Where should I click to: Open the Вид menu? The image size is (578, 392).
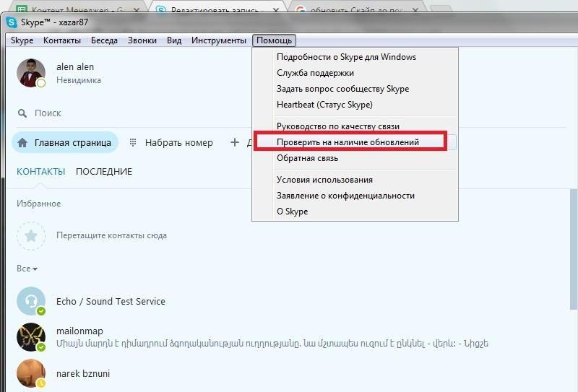pos(174,40)
